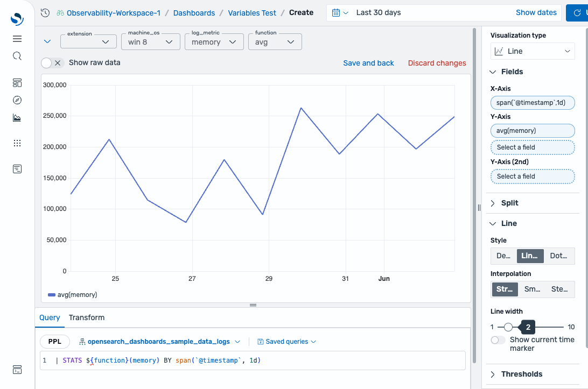Toggle Show current time marker switch
The image size is (588, 389).
point(498,340)
